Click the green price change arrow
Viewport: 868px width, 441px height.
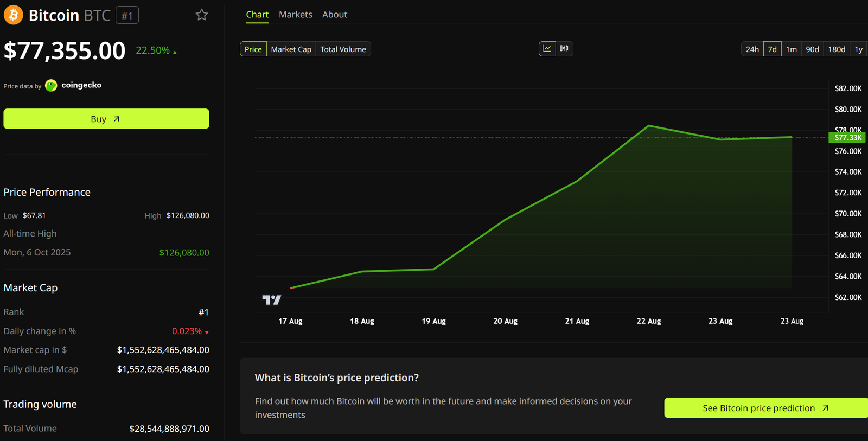click(x=175, y=52)
